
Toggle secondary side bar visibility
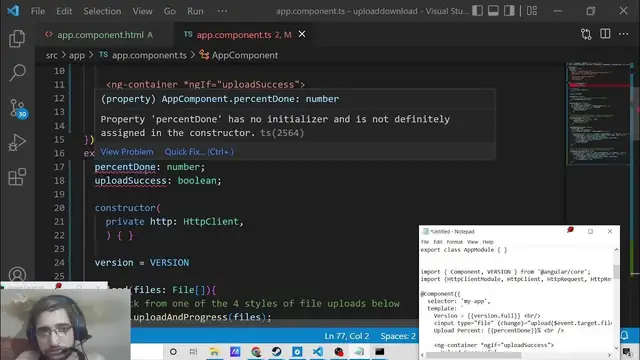click(x=509, y=11)
